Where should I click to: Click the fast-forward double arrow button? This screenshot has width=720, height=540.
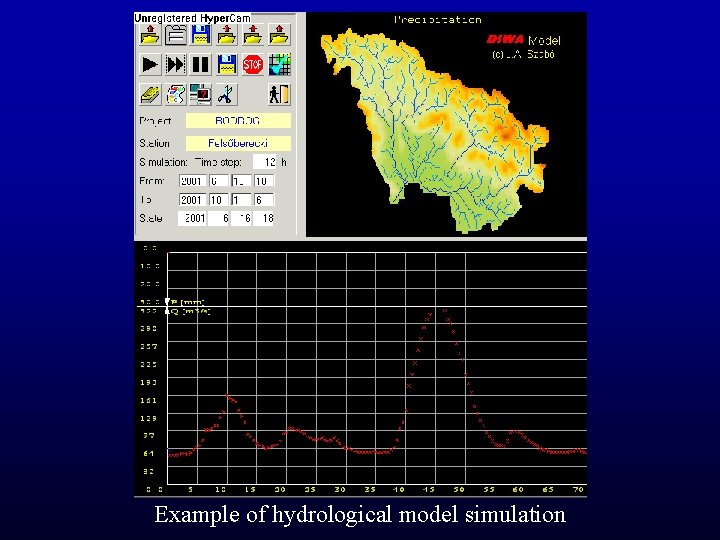[176, 64]
